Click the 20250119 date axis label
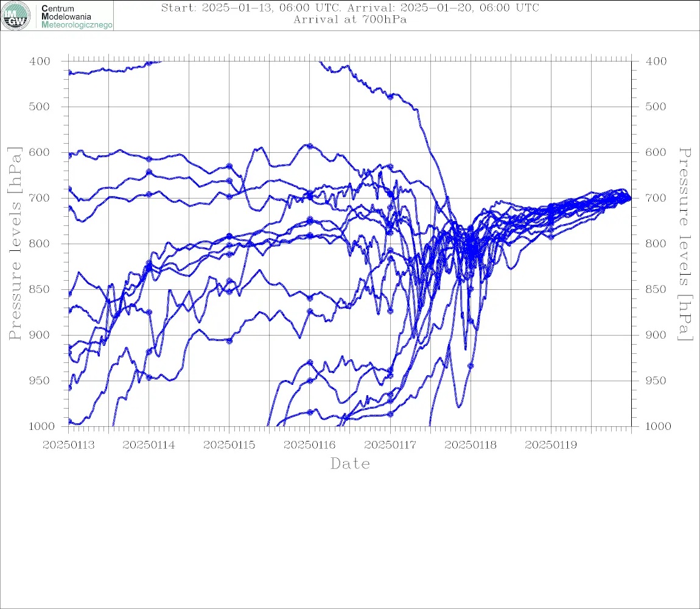This screenshot has height=609, width=700. point(551,445)
